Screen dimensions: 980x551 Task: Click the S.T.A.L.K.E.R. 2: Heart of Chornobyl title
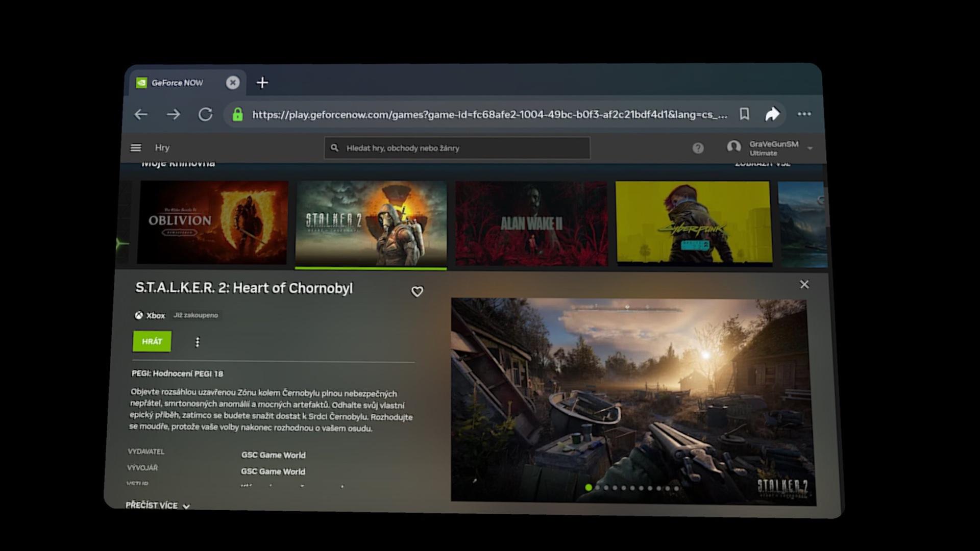pos(244,288)
